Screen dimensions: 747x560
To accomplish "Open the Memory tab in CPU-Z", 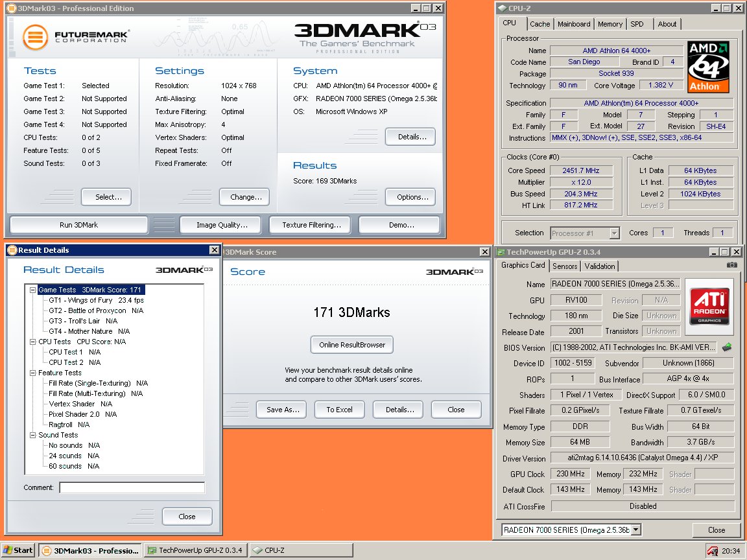I will click(x=610, y=24).
